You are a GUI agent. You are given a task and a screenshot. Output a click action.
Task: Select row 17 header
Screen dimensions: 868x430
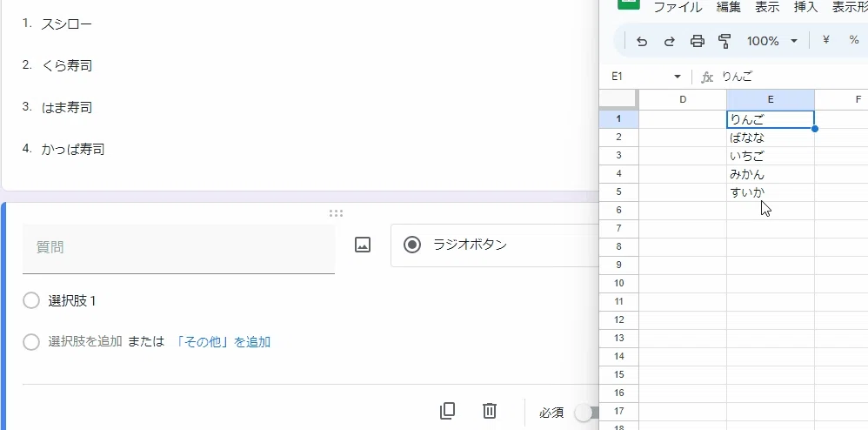click(619, 411)
